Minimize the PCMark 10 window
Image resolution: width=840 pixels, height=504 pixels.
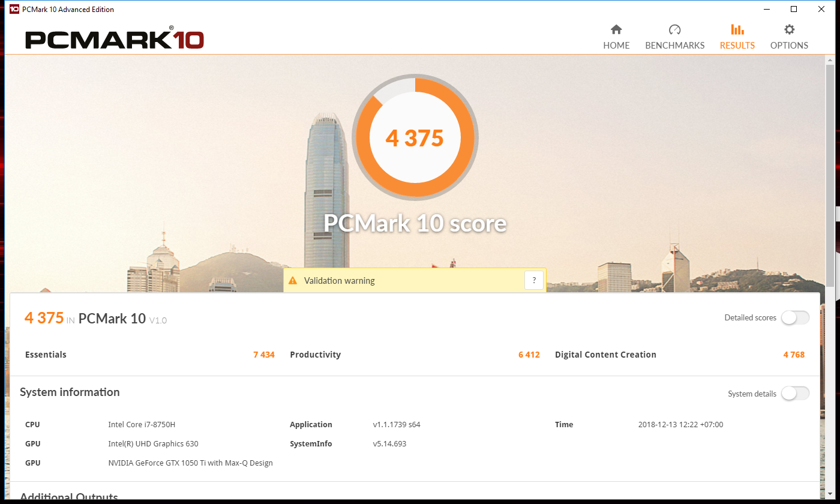tap(766, 9)
